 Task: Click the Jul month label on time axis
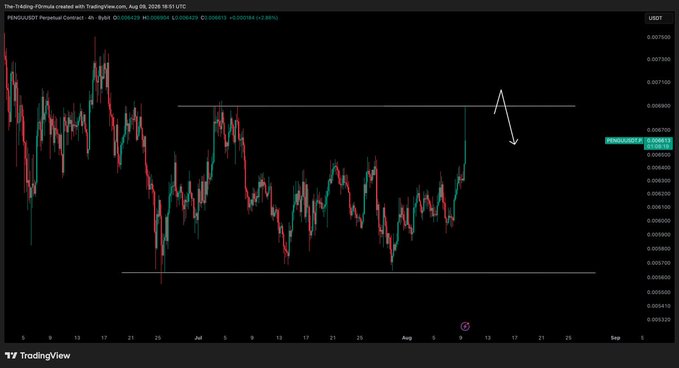pos(198,338)
